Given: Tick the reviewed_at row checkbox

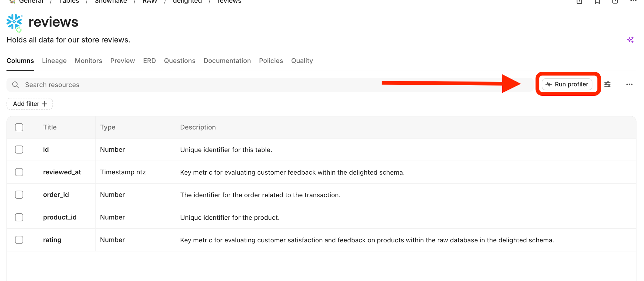Looking at the screenshot, I should (19, 172).
